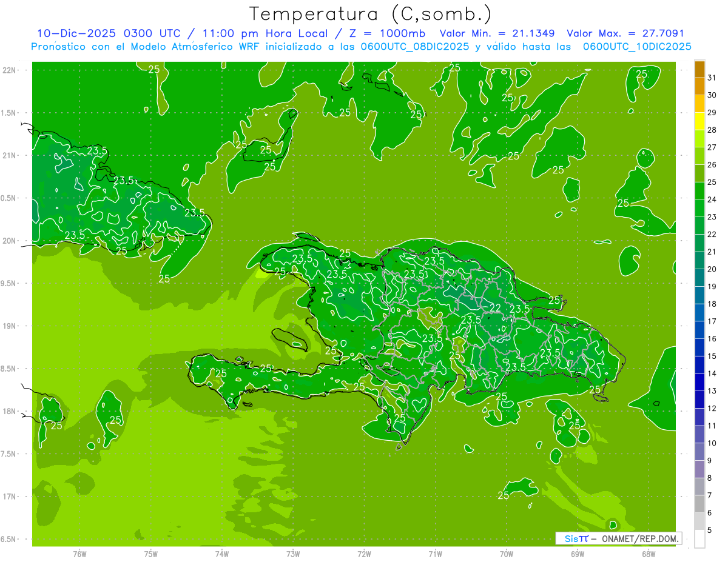Click longitude axis label "73W"
The image size is (728, 562).
tap(293, 554)
